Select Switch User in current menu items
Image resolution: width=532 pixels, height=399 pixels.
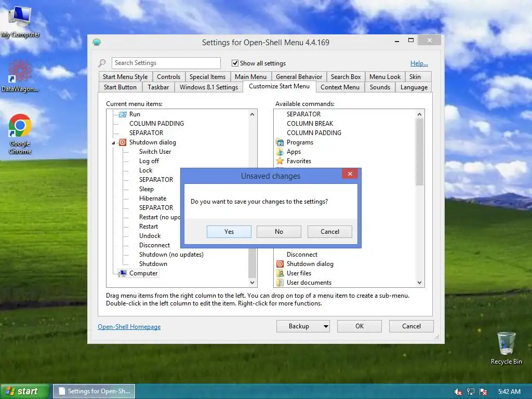155,152
